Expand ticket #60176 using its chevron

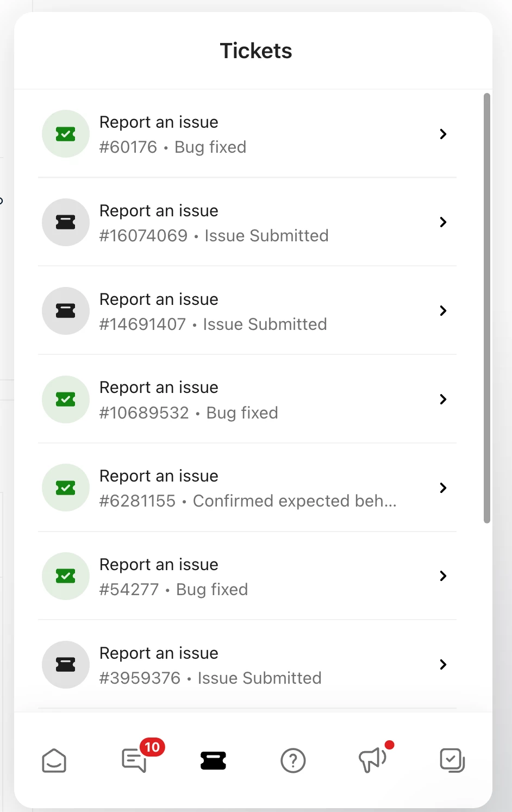pyautogui.click(x=444, y=134)
